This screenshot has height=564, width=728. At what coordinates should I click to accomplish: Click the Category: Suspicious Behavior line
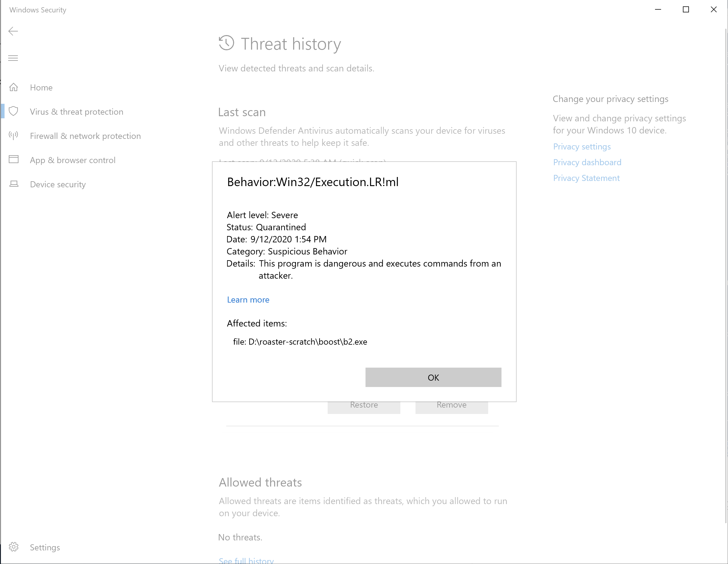(287, 251)
